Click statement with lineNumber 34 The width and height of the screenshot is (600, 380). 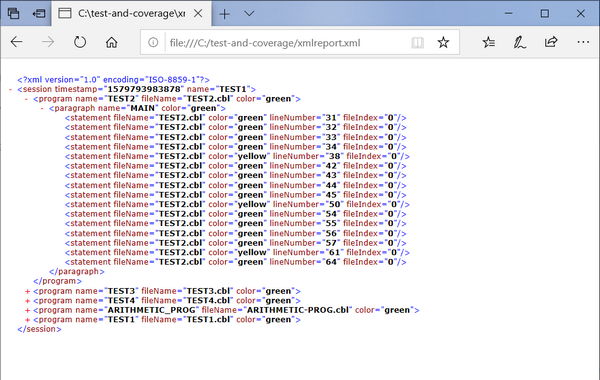point(235,147)
